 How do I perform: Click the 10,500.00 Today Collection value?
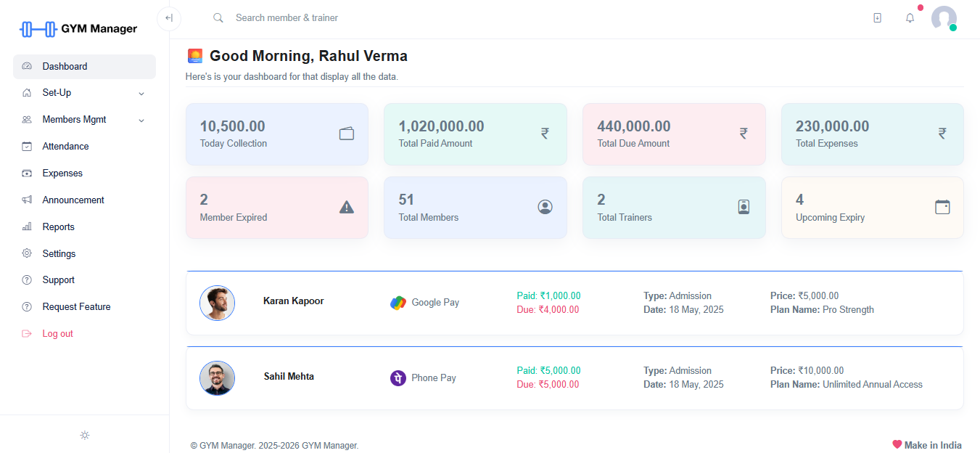(x=233, y=126)
